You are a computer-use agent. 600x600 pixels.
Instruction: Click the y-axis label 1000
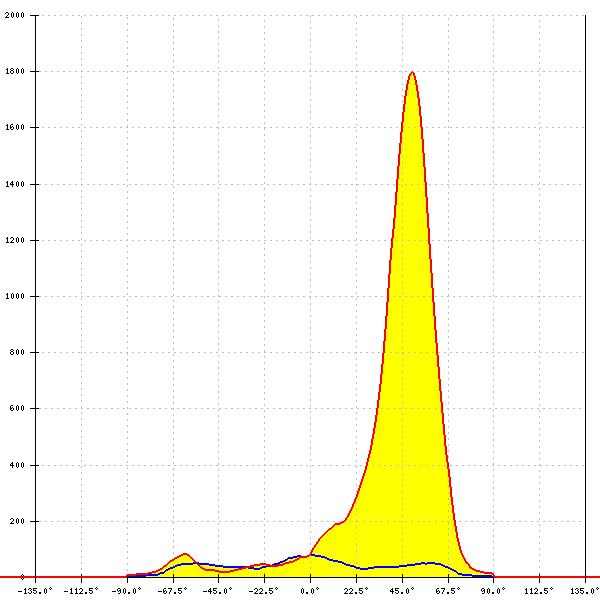tap(15, 296)
